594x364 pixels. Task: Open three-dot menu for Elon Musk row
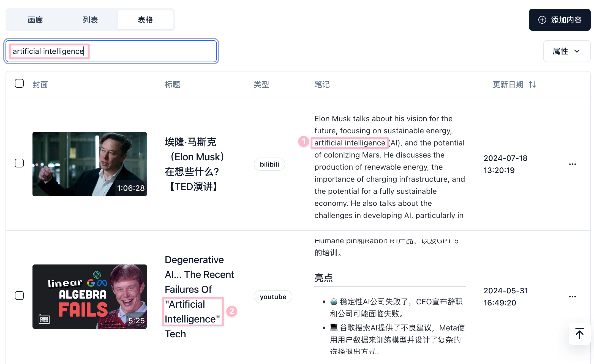(572, 164)
